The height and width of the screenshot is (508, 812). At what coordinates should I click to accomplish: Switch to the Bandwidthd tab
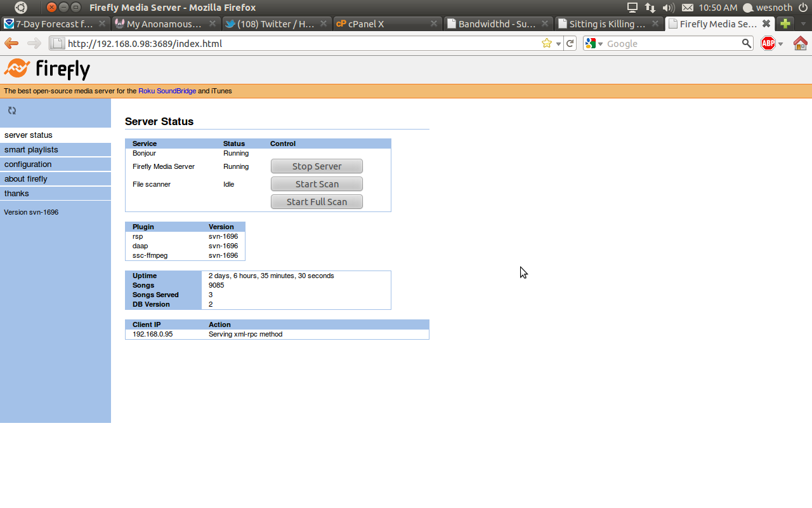[498, 23]
